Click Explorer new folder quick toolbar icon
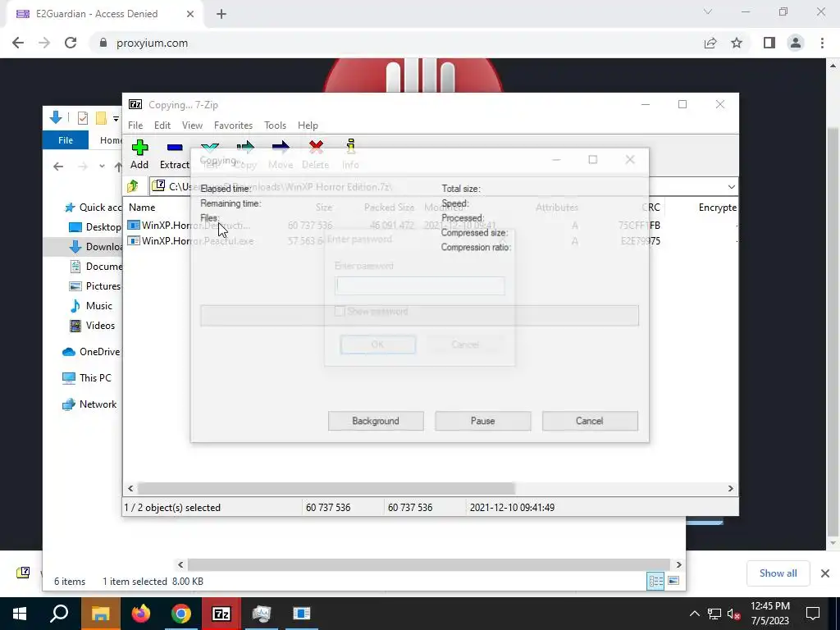This screenshot has width=840, height=630. click(101, 118)
